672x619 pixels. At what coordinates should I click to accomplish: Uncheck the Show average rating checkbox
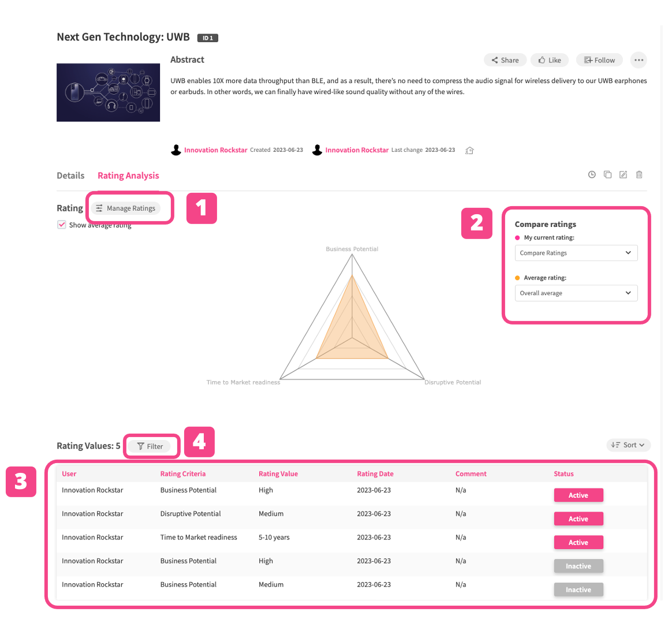(x=62, y=225)
